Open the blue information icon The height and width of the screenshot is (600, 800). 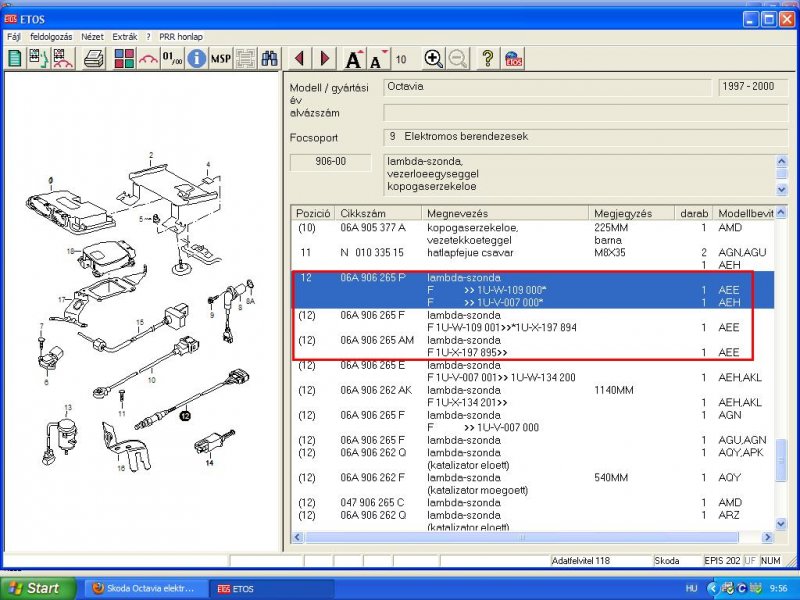[196, 59]
